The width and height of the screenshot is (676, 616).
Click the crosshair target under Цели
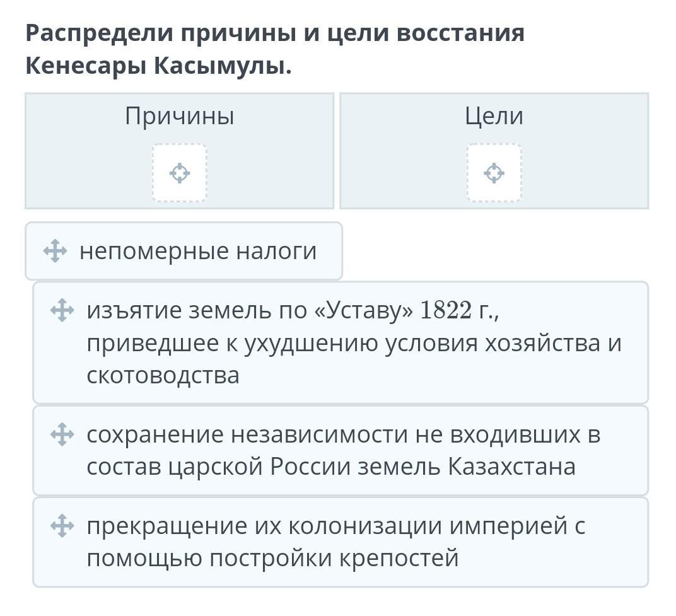tap(494, 173)
